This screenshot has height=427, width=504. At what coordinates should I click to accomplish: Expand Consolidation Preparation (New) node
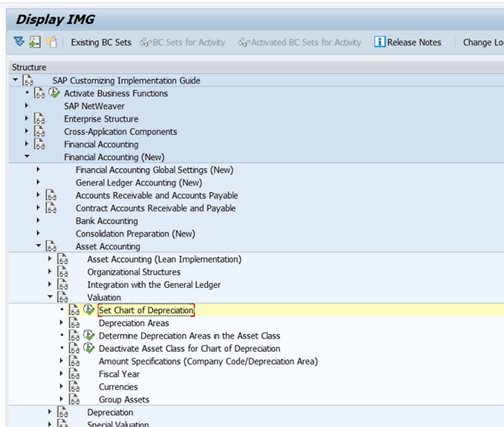click(x=38, y=233)
